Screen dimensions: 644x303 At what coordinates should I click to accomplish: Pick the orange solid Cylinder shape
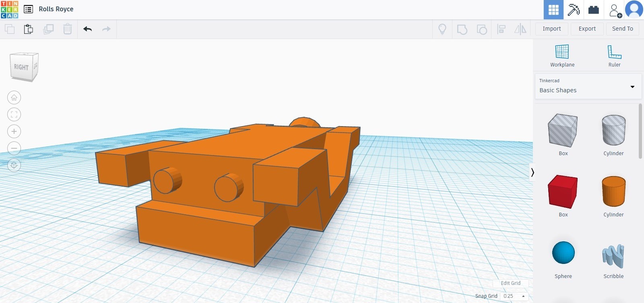pyautogui.click(x=613, y=191)
